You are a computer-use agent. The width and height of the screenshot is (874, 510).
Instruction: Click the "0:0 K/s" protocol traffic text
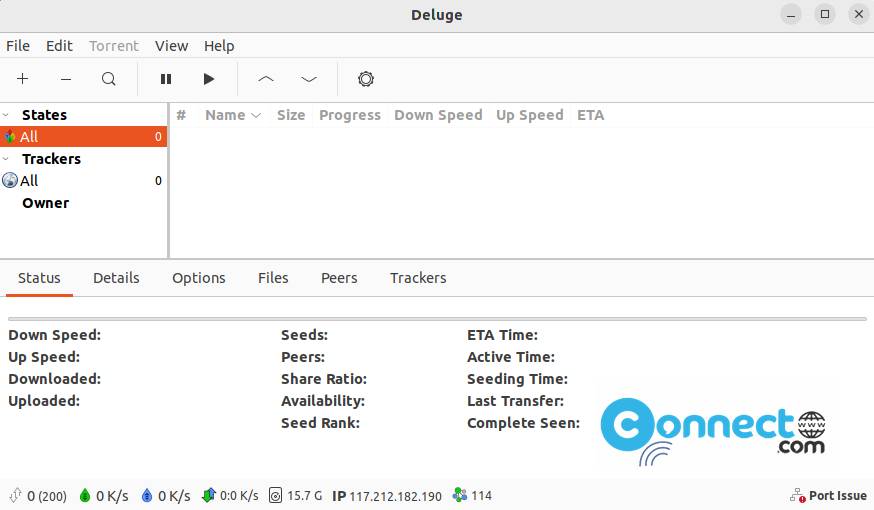(239, 496)
